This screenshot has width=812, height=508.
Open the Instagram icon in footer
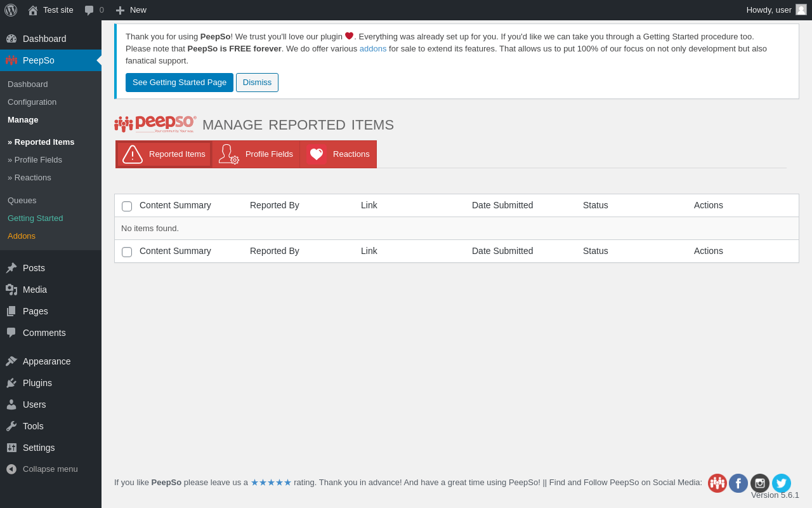coord(760,483)
